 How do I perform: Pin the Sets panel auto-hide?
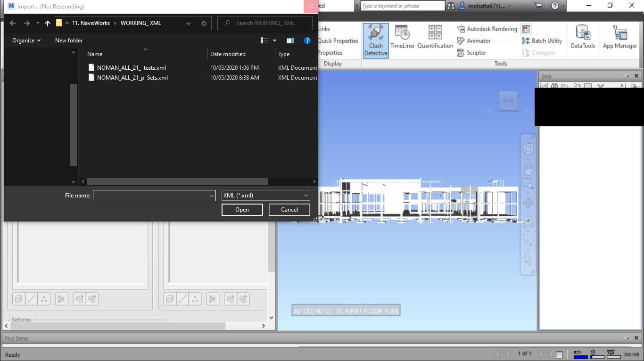click(x=627, y=76)
